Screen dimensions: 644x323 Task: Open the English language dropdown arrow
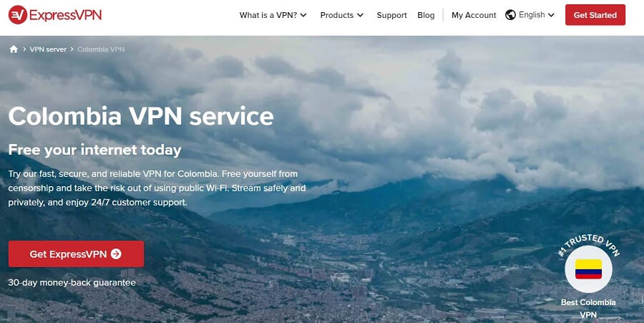click(x=551, y=15)
